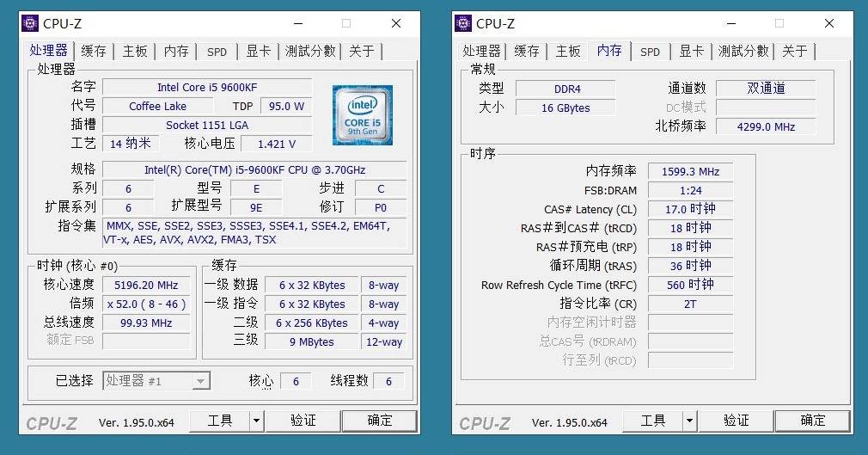Click 工具 button in right window
Viewport: 868px width, 455px height.
(x=652, y=421)
